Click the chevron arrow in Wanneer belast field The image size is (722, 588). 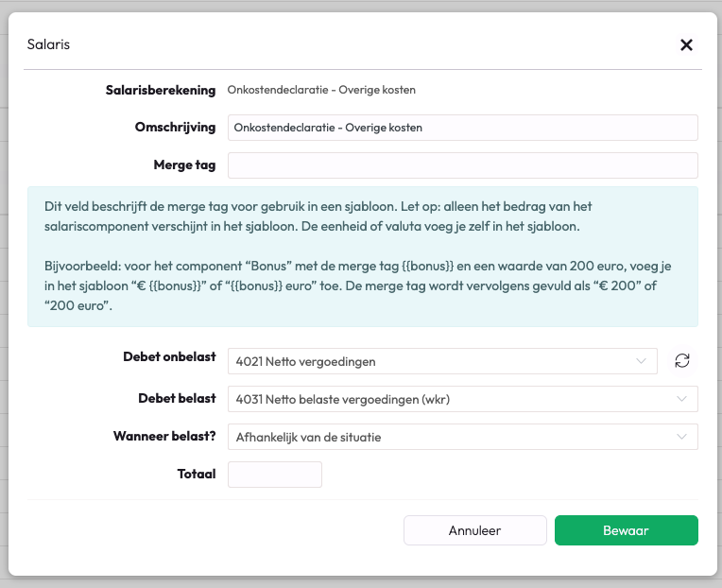tap(682, 437)
